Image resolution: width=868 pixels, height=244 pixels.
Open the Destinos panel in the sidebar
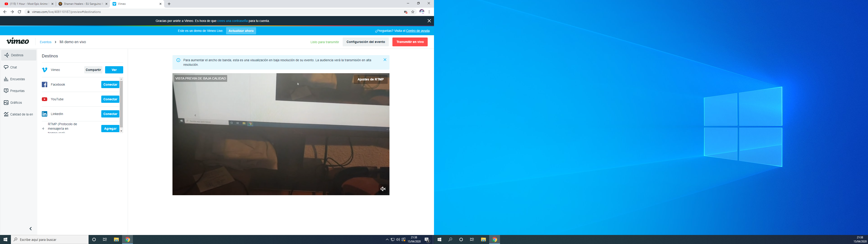click(6, 55)
